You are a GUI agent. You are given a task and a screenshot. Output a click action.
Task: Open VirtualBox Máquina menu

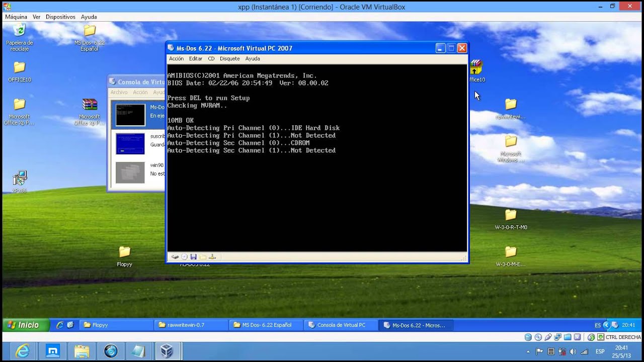click(x=16, y=17)
